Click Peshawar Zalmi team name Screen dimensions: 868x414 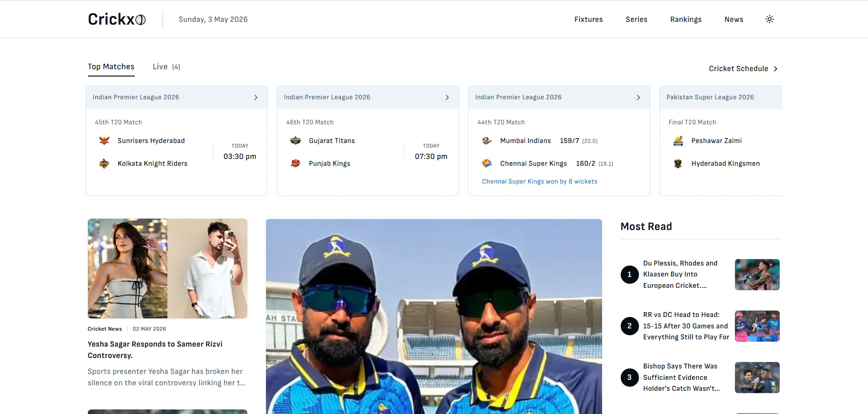[x=717, y=141]
